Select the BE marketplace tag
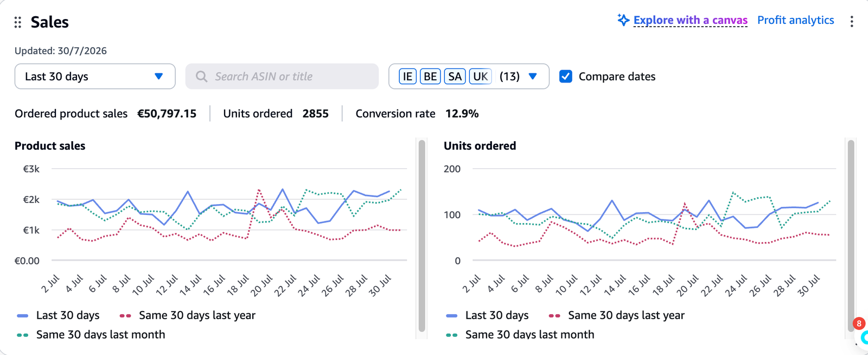The height and width of the screenshot is (355, 868). (x=430, y=77)
